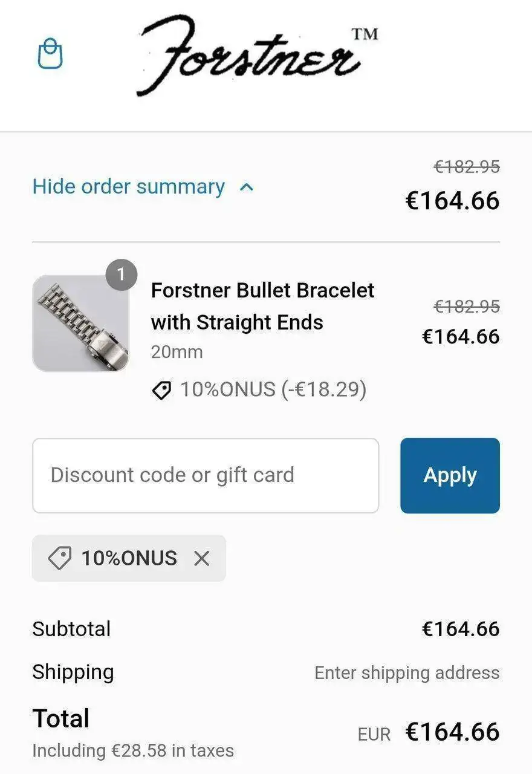
Task: Focus the Discount code or gift card field
Action: point(206,475)
